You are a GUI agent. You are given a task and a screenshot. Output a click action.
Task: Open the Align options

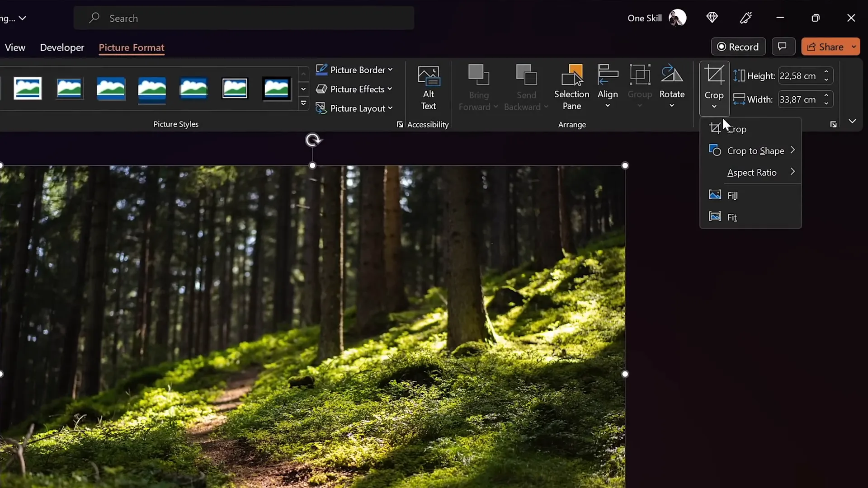[x=608, y=87]
